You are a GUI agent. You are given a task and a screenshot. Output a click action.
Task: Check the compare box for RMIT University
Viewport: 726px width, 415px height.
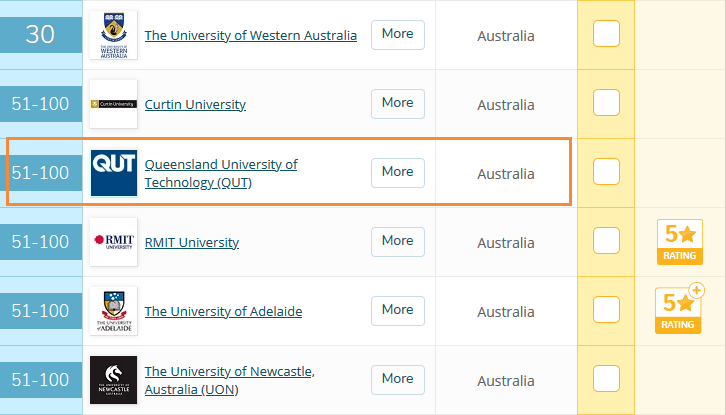click(606, 241)
